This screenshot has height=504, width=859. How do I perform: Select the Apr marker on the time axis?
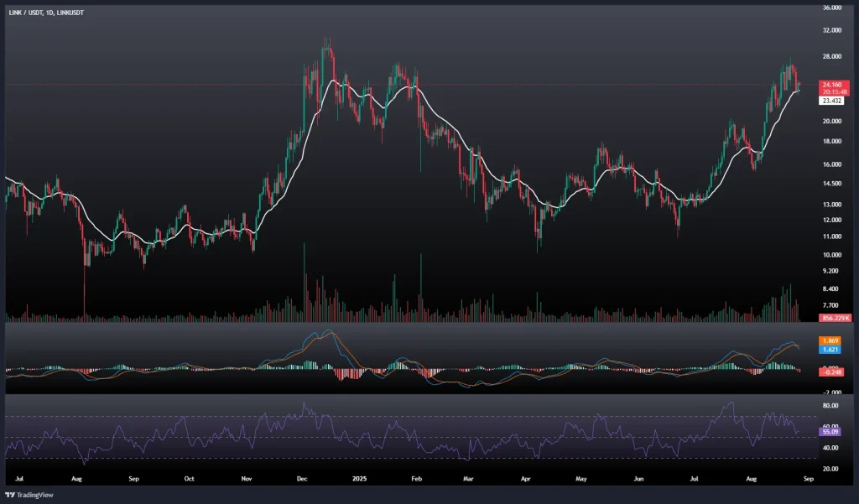pos(526,479)
